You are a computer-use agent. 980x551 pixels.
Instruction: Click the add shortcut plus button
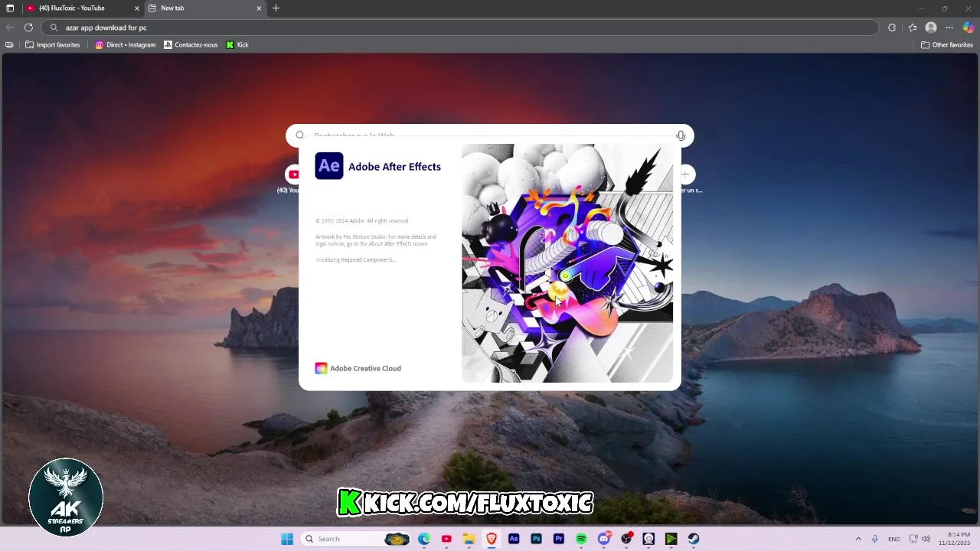coord(686,174)
